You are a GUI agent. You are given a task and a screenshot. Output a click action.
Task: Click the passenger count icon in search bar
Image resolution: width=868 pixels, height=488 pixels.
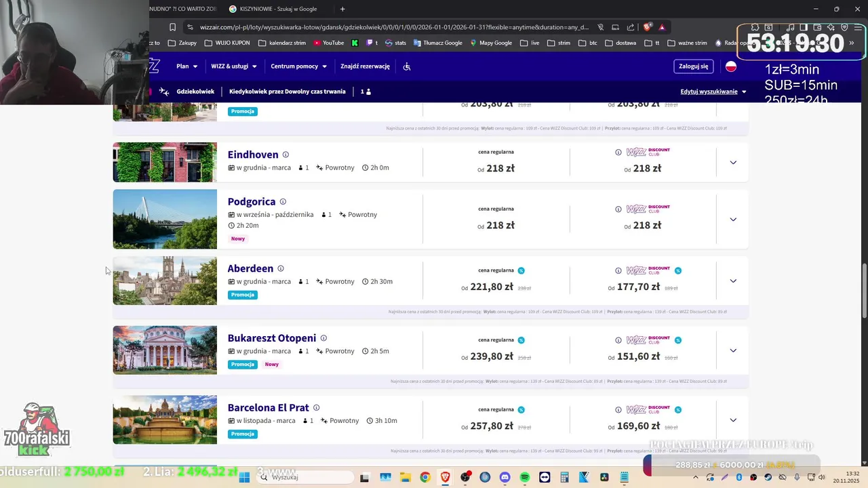(368, 91)
